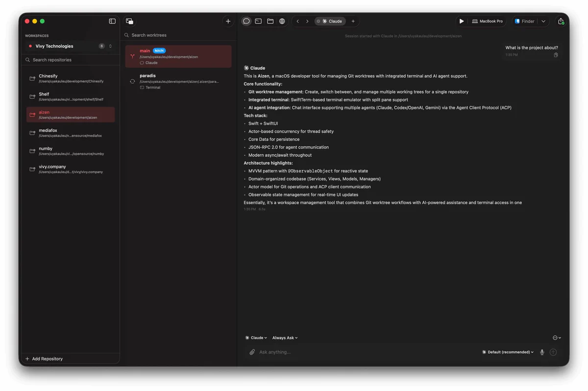The image size is (588, 391).
Task: Click the run play button
Action: (461, 21)
